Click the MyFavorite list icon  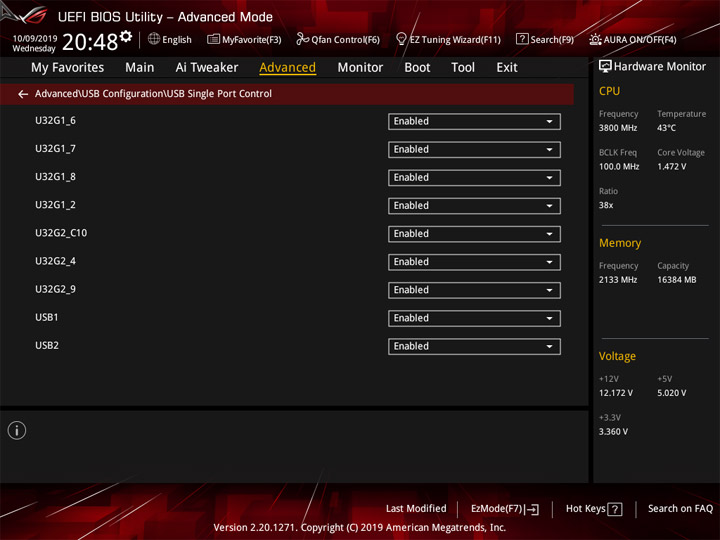click(213, 39)
